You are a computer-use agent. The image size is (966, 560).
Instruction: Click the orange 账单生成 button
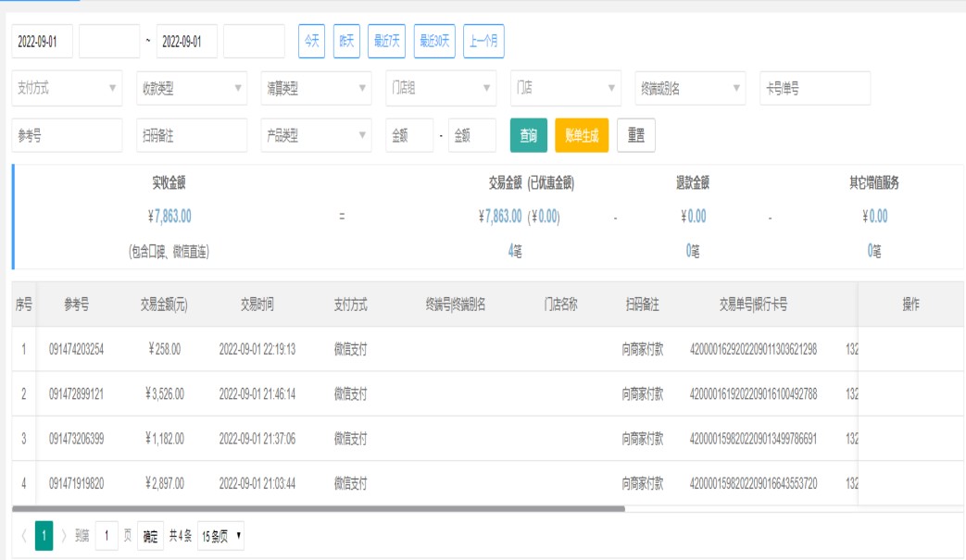click(x=582, y=135)
